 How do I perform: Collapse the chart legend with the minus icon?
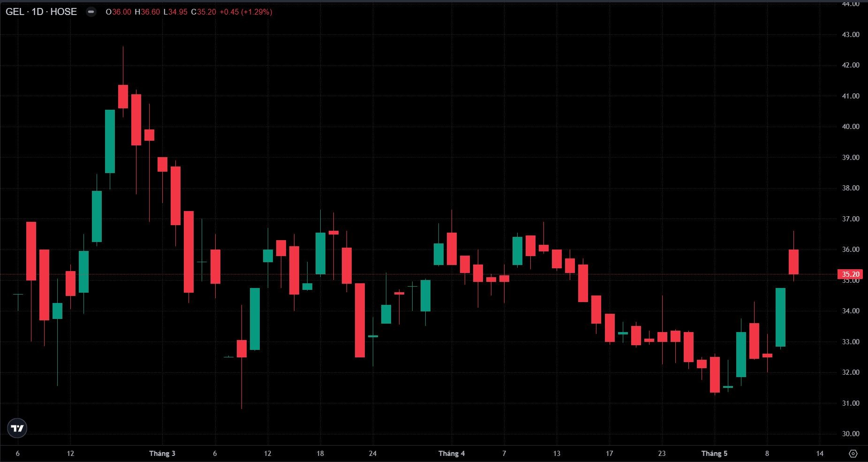91,12
